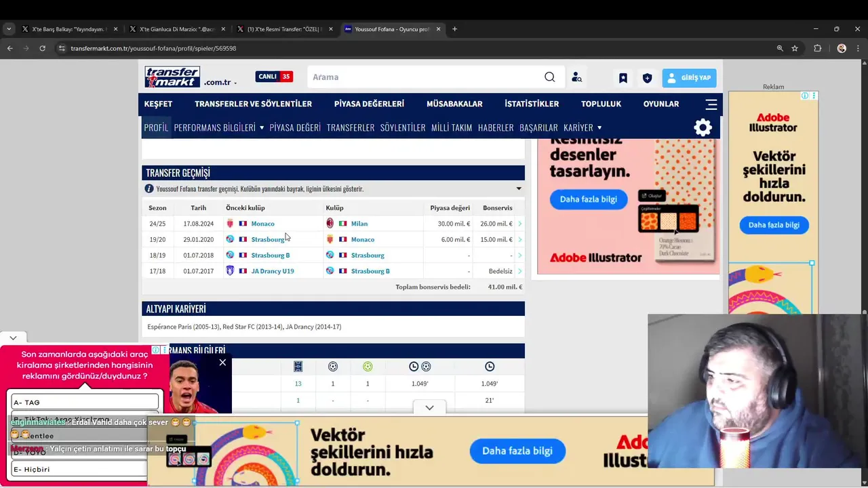Click the Transfermarkt logo
The height and width of the screenshot is (488, 868).
point(172,77)
